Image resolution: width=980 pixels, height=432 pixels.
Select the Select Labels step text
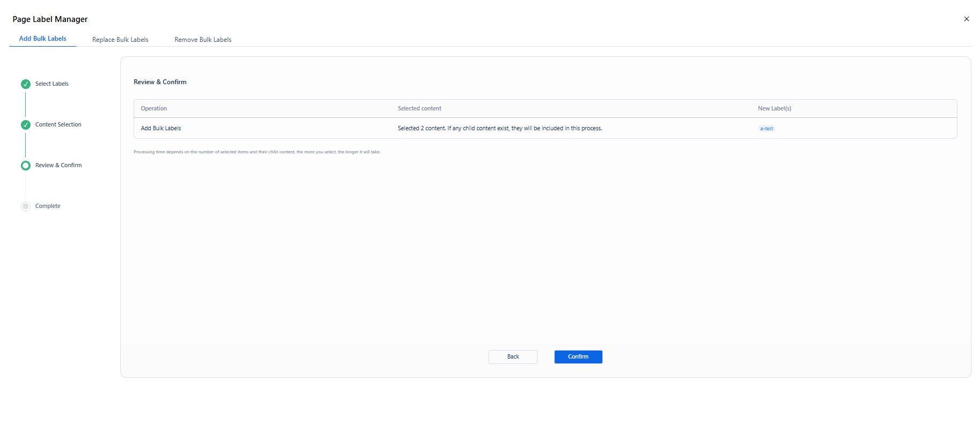pos(52,84)
